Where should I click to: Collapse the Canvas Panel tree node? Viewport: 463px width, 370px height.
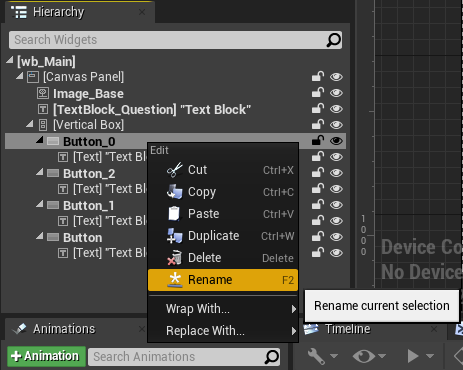coord(20,76)
